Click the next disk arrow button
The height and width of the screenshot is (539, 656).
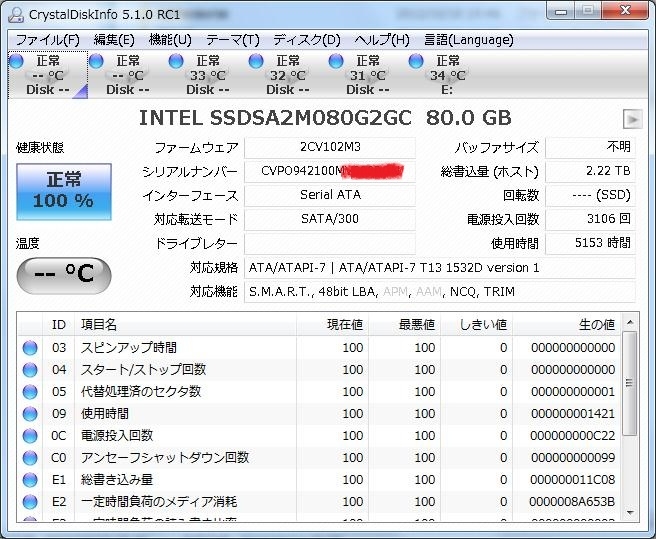coord(631,119)
